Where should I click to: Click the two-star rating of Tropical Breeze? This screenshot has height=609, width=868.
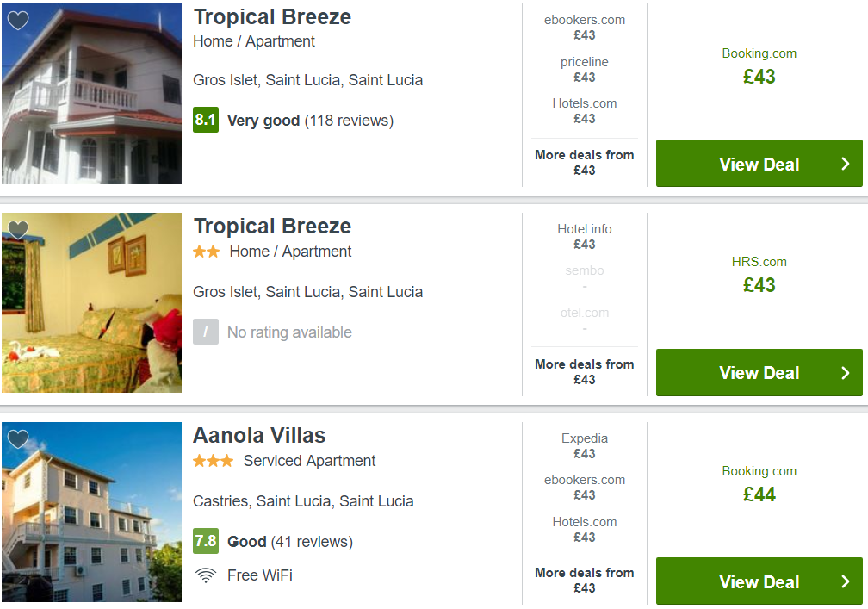(x=207, y=252)
